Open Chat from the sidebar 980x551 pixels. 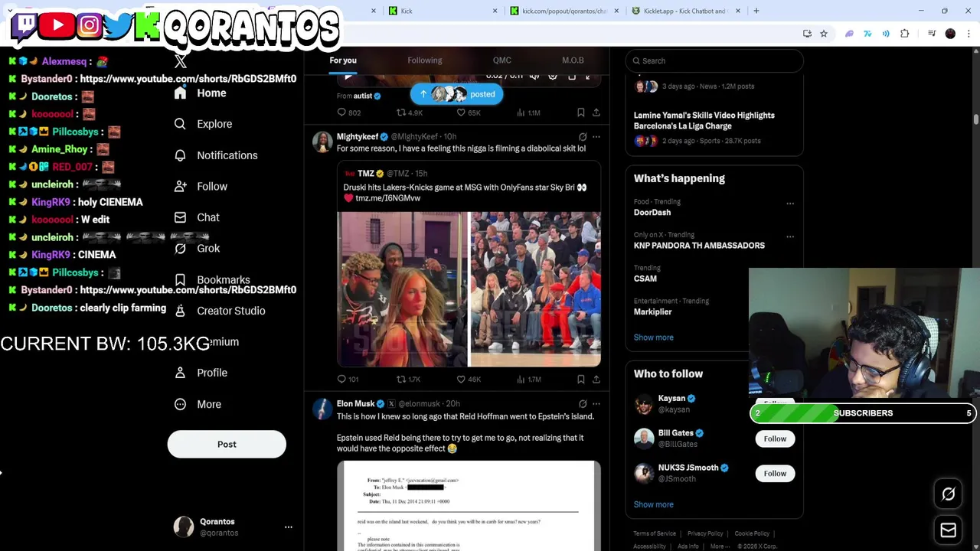coord(197,217)
